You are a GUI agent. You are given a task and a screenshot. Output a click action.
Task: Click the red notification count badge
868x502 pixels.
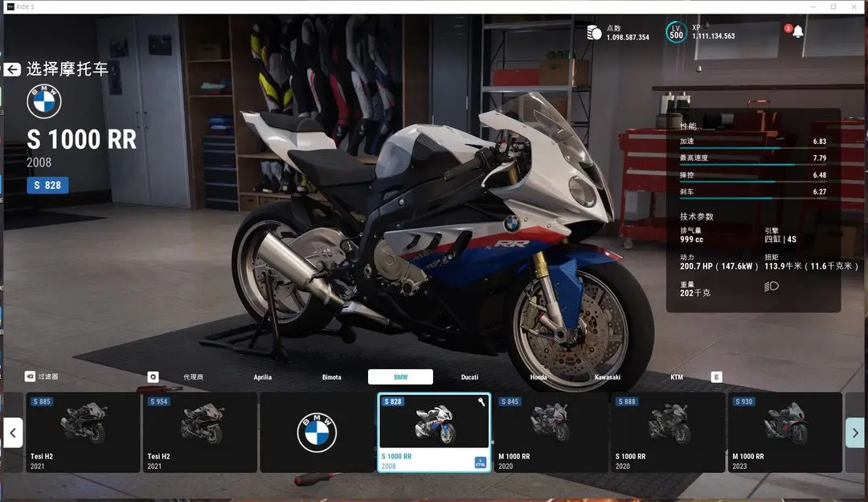click(788, 28)
